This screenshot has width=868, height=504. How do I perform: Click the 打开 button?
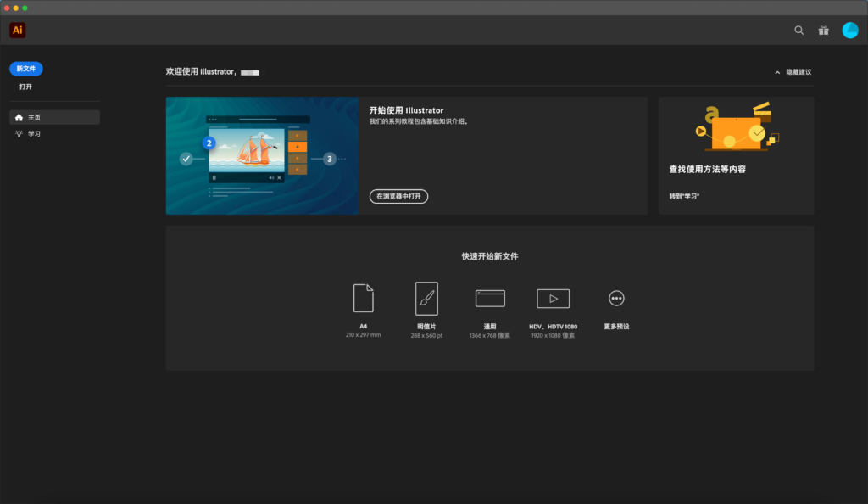point(25,87)
